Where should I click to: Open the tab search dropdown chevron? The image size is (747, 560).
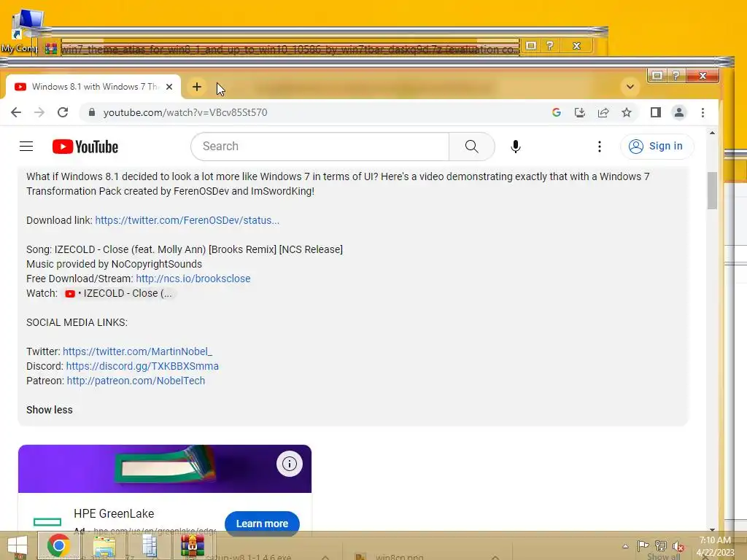tap(630, 87)
